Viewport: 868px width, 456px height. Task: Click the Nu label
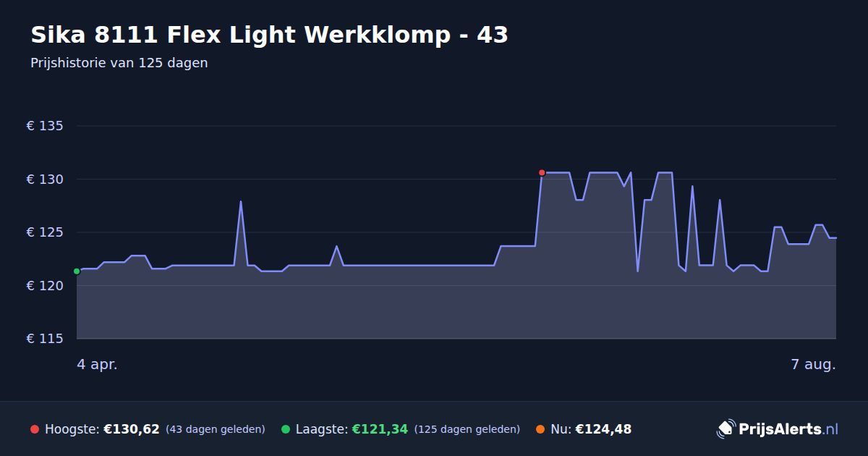pyautogui.click(x=561, y=429)
